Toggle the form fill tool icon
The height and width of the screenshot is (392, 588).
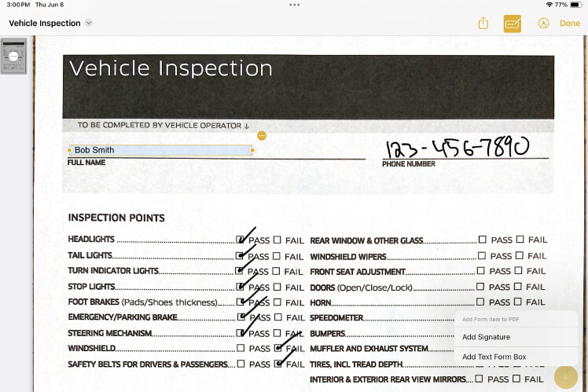point(512,24)
